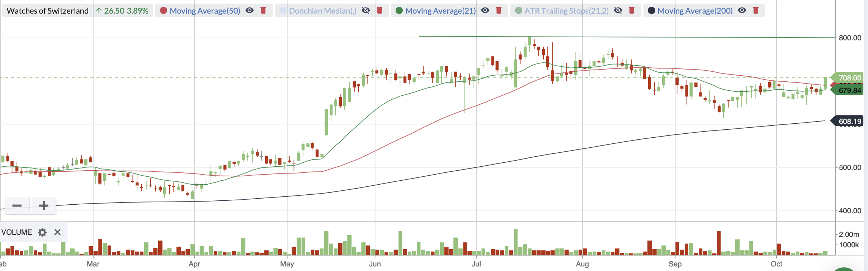Delete the Moving Average(50) indicator
The width and height of the screenshot is (868, 271).
263,10
